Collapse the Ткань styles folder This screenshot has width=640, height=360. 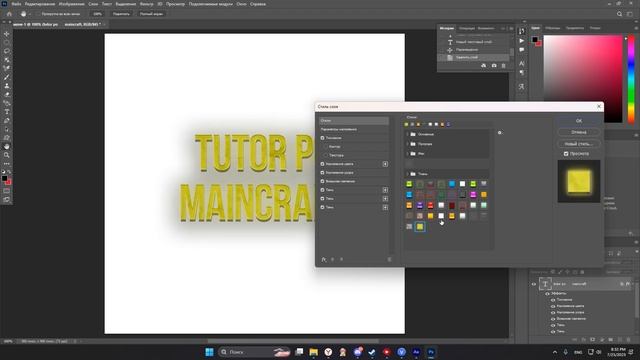click(x=407, y=174)
